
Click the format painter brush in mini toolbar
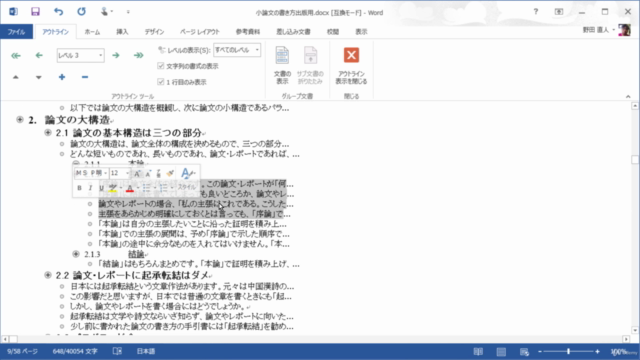(170, 173)
